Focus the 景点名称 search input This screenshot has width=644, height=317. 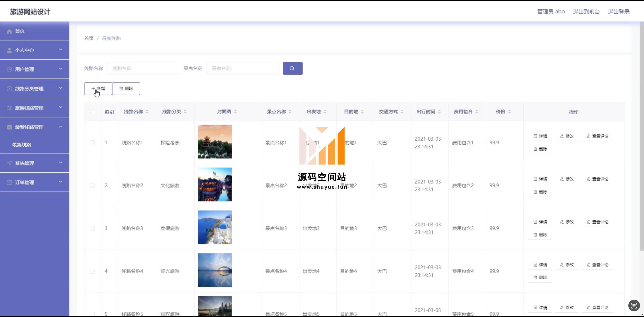(243, 68)
